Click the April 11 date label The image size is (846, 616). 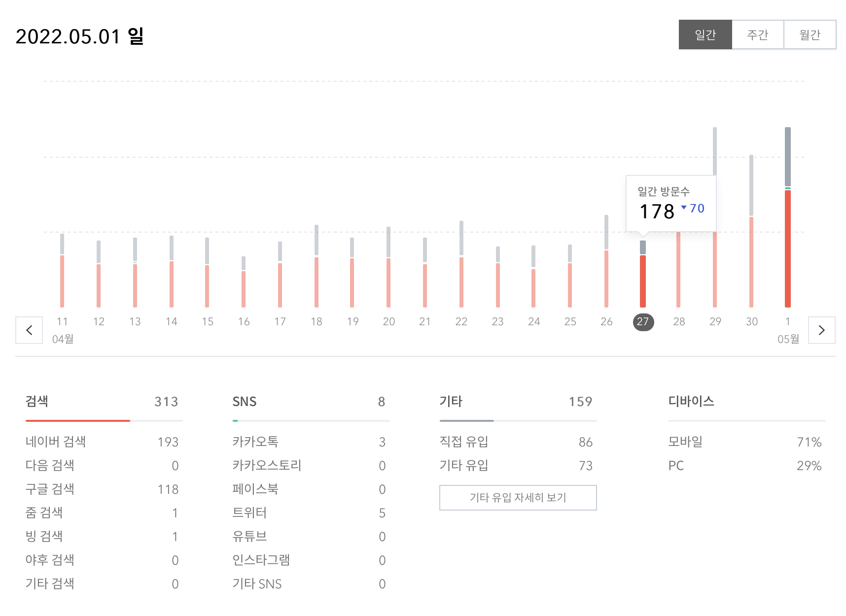click(x=62, y=321)
